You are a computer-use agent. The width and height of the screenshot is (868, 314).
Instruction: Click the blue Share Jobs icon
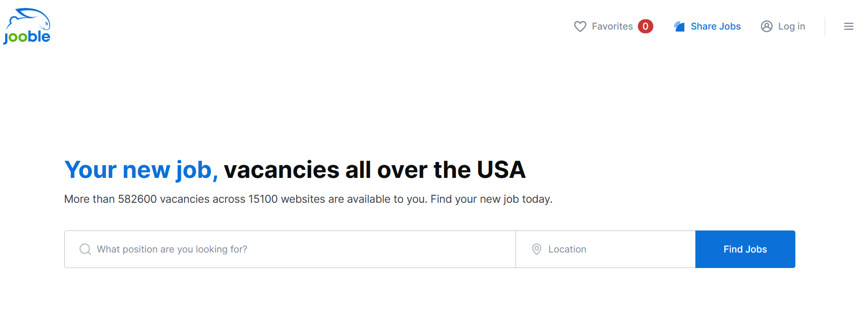tap(679, 27)
